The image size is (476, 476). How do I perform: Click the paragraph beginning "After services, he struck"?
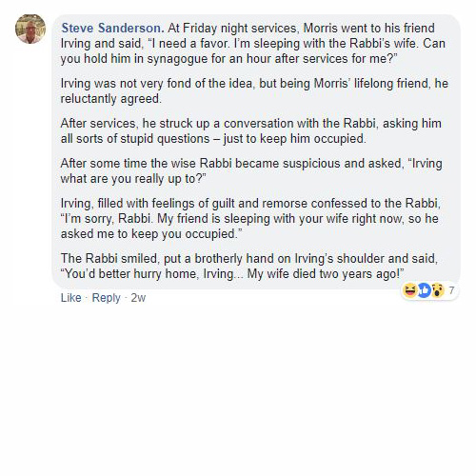(250, 130)
